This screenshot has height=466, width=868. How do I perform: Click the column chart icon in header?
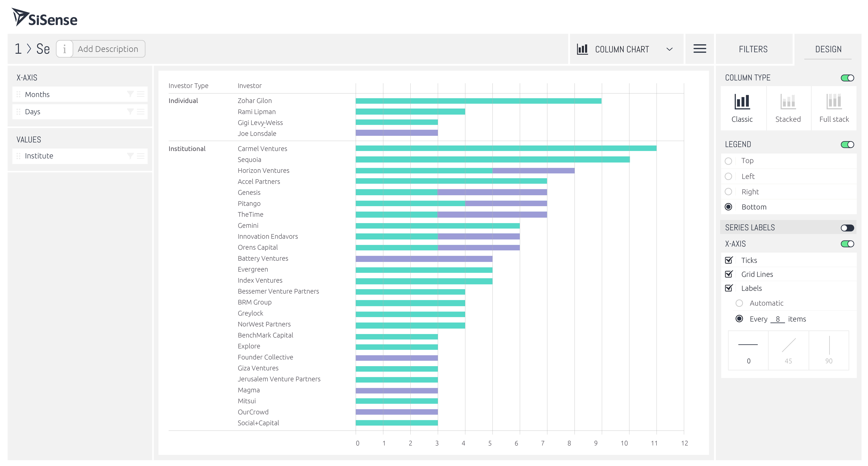pyautogui.click(x=582, y=49)
